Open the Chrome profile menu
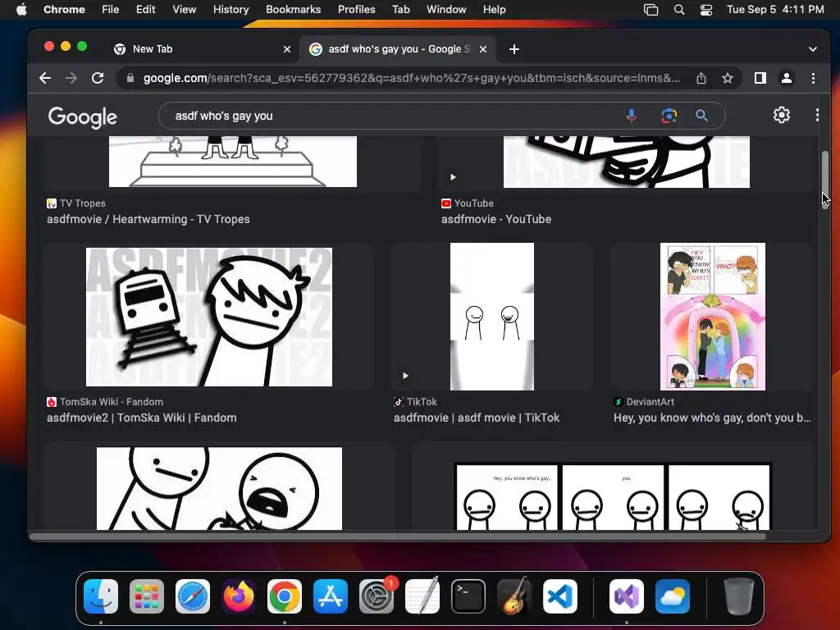The height and width of the screenshot is (630, 840). point(787,78)
